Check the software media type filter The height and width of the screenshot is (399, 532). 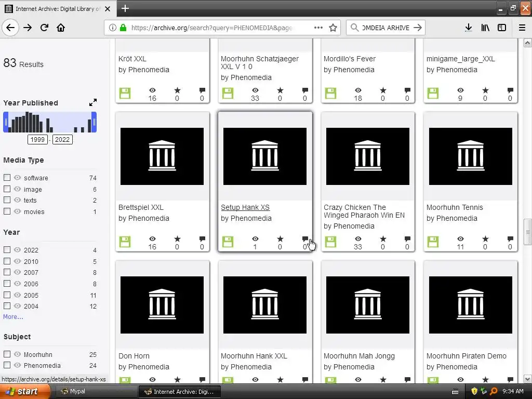pos(7,178)
